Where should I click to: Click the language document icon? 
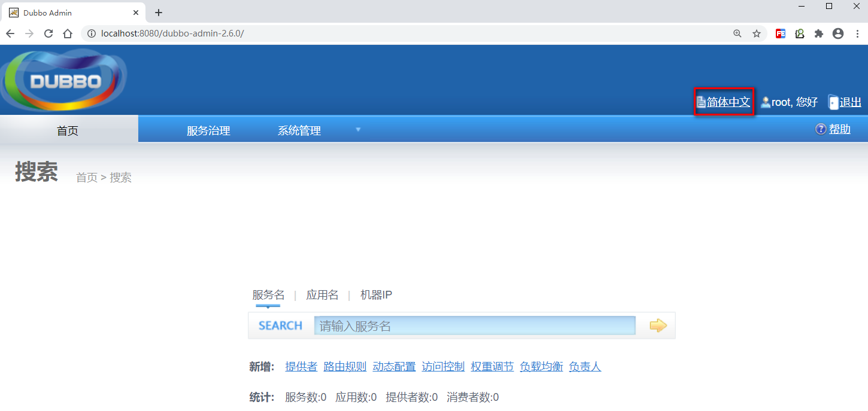tap(701, 102)
